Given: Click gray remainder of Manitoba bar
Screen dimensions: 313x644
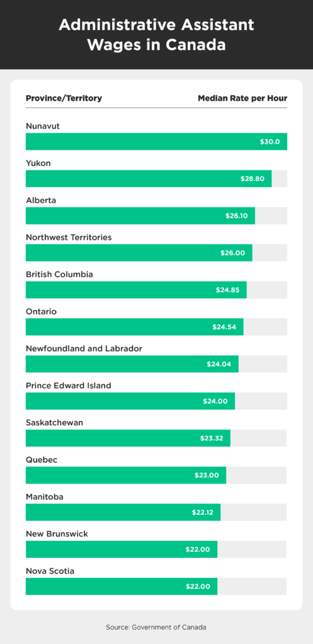Looking at the screenshot, I should coord(254,512).
